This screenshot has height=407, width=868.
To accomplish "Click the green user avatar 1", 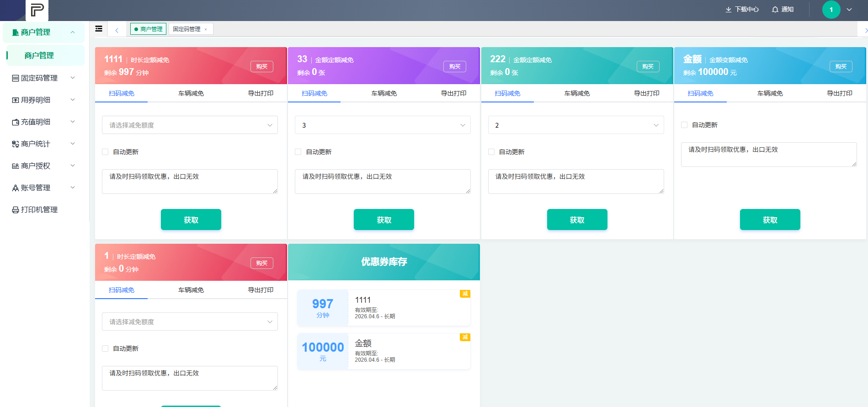I will 831,10.
